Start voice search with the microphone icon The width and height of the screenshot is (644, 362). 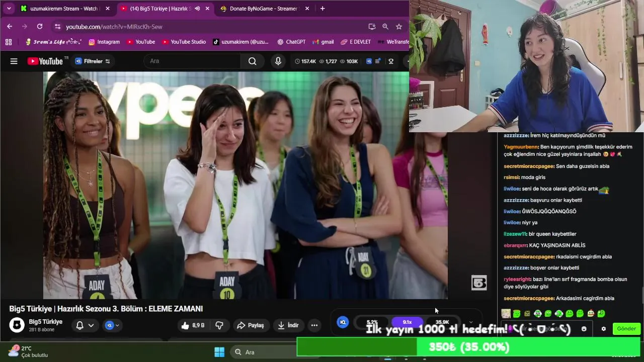[278, 61]
